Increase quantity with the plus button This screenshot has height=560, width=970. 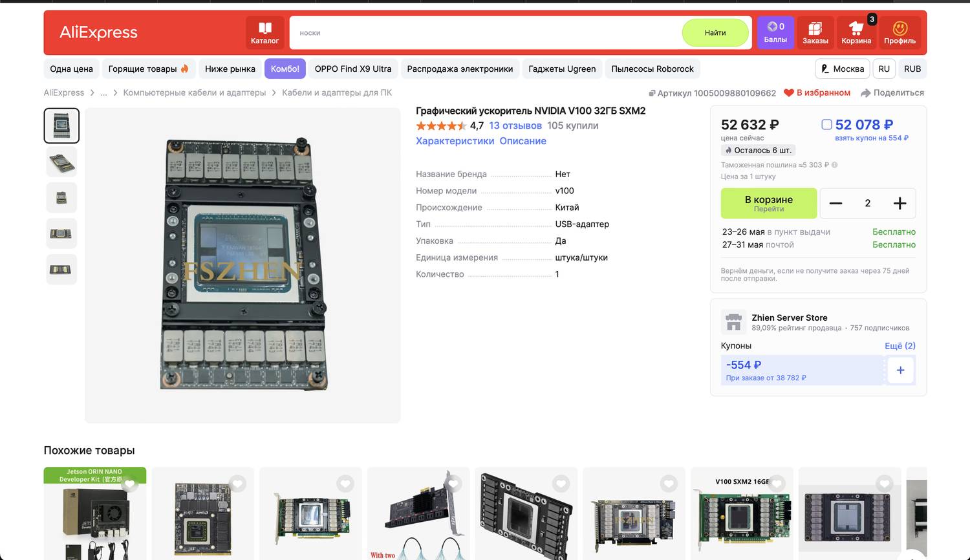[x=900, y=203]
